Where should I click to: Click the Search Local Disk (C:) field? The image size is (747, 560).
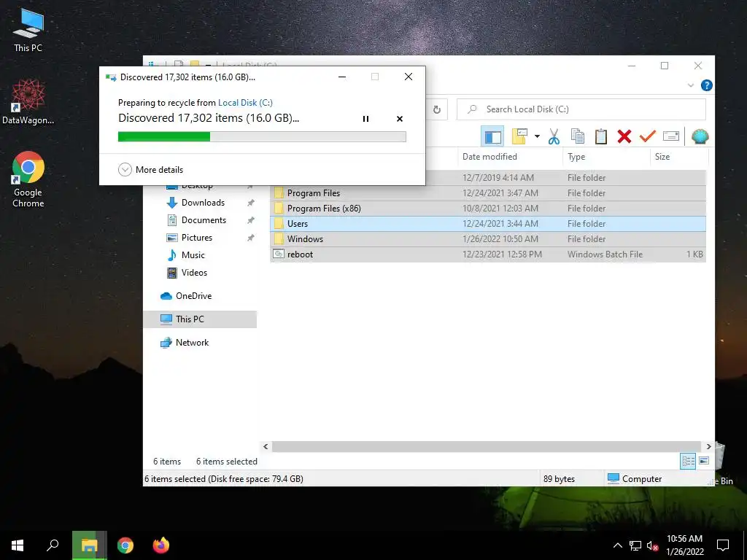click(581, 109)
